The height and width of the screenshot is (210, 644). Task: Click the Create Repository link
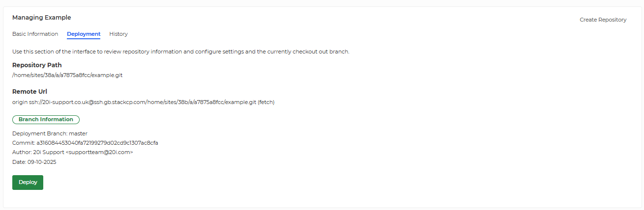pos(603,20)
